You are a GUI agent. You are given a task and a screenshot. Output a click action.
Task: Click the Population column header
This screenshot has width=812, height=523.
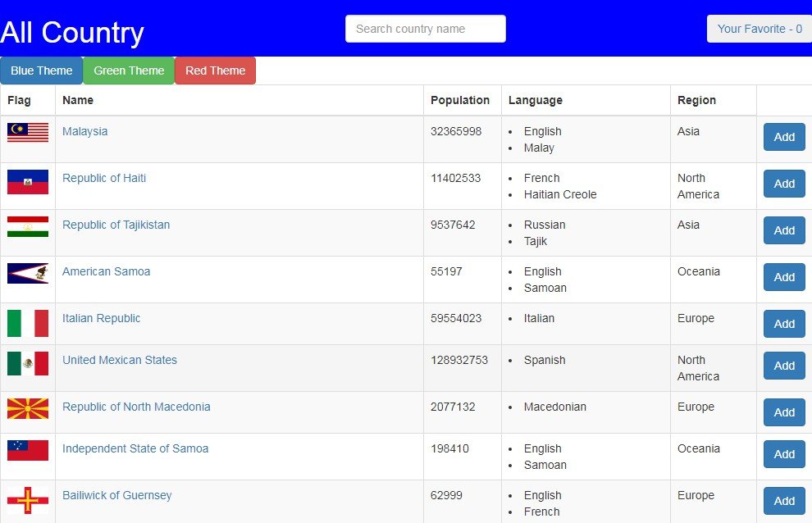[x=461, y=100]
